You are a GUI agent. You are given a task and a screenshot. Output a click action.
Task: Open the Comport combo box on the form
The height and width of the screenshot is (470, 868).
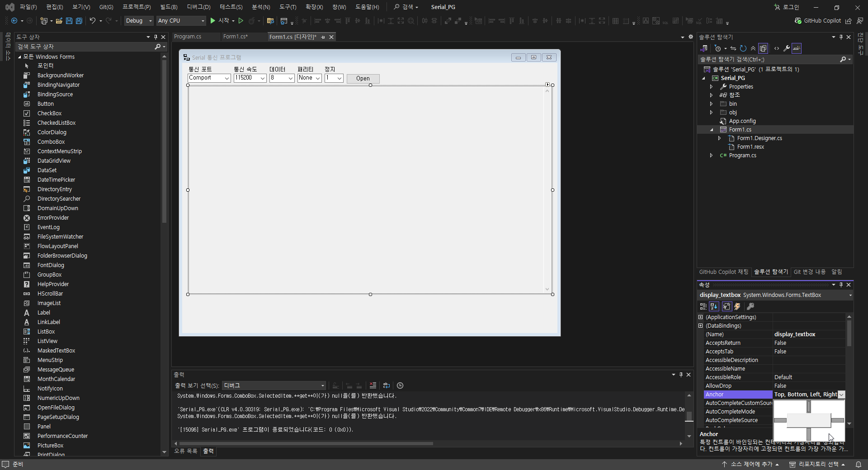tap(209, 78)
